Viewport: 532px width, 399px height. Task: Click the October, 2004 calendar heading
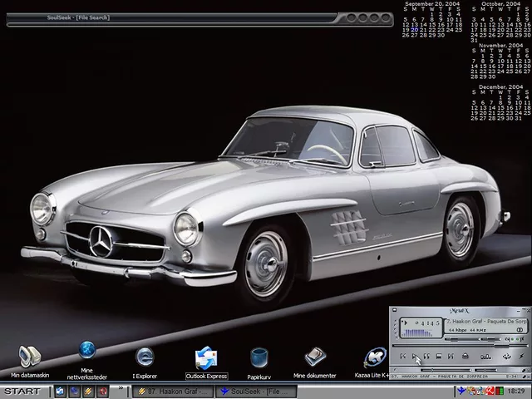500,3
